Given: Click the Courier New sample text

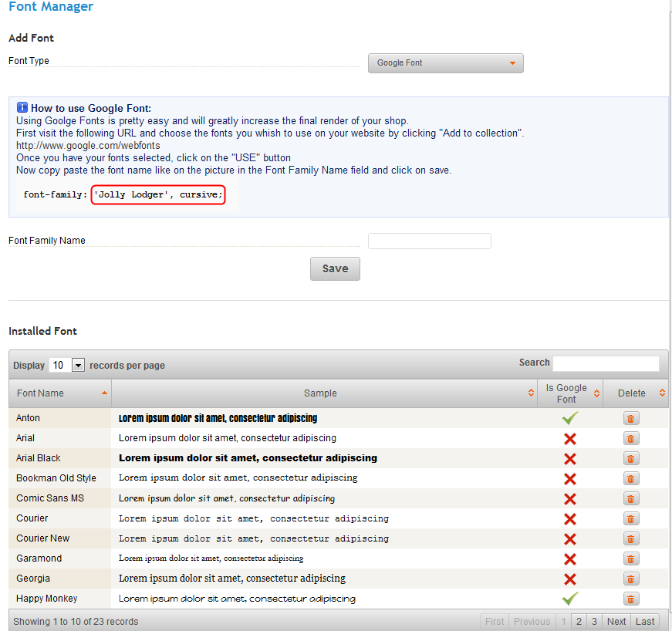Looking at the screenshot, I should [254, 538].
